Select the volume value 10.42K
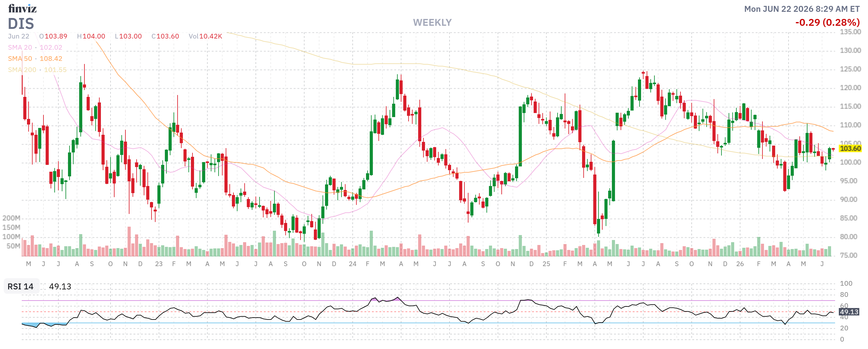This screenshot has height=349, width=868. pos(210,36)
